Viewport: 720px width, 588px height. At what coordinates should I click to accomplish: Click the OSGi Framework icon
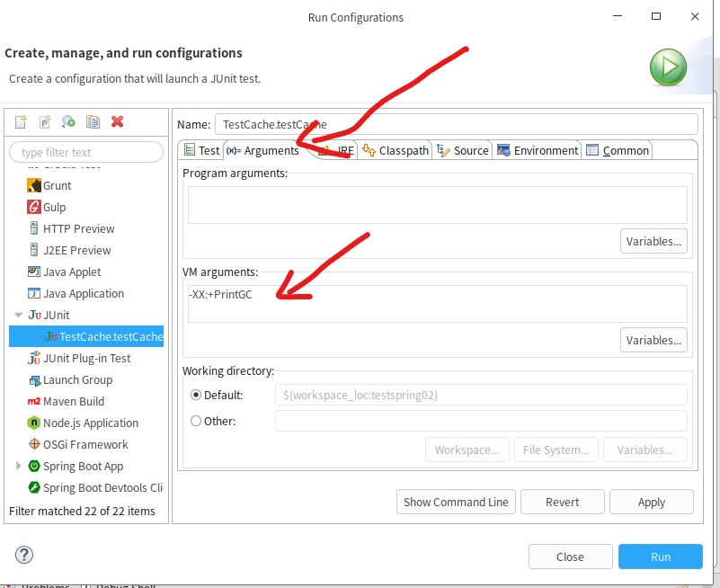34,444
